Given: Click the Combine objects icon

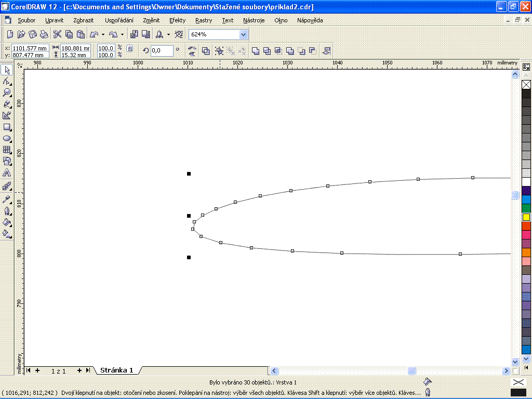Looking at the screenshot, I should tap(206, 51).
